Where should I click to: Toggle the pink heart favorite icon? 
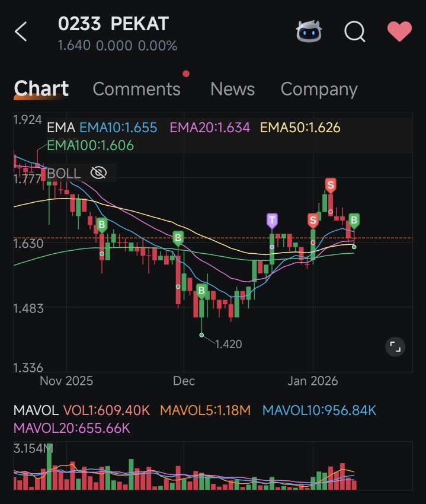coord(399,31)
